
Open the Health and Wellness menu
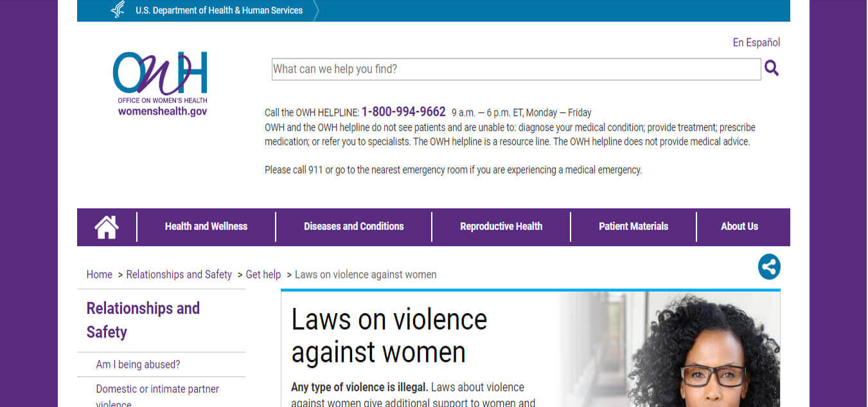[x=206, y=226]
